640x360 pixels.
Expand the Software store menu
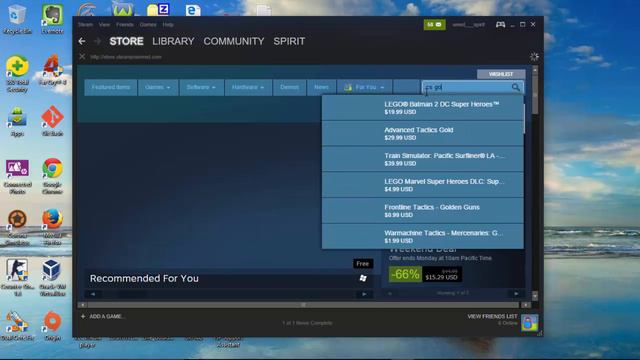(x=202, y=87)
